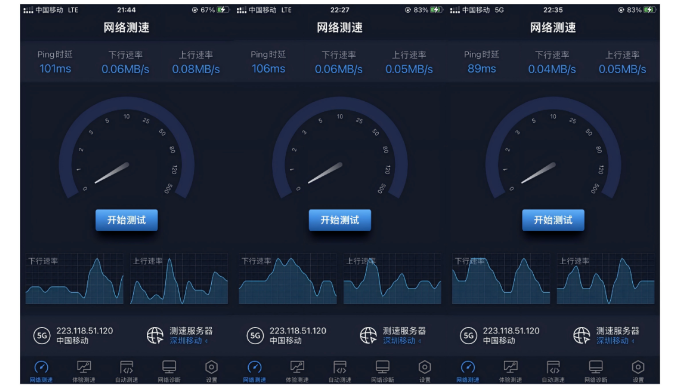Open 设置 hexagon icon on the 22:27 screen
Screen dimensions: 680x389
[x=425, y=367]
